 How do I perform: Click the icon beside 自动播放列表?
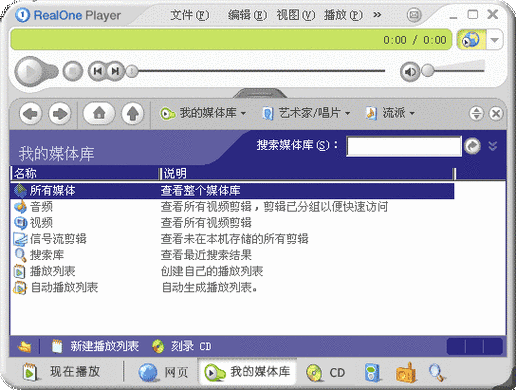coord(20,288)
